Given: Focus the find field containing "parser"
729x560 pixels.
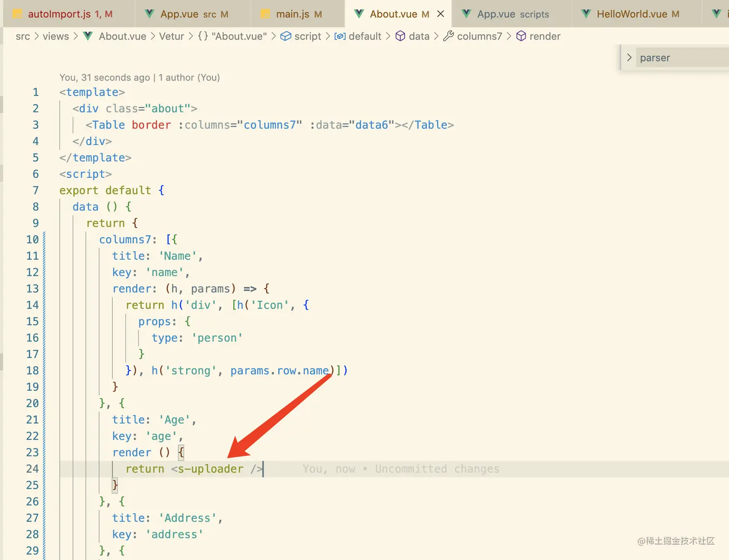Looking at the screenshot, I should (682, 57).
